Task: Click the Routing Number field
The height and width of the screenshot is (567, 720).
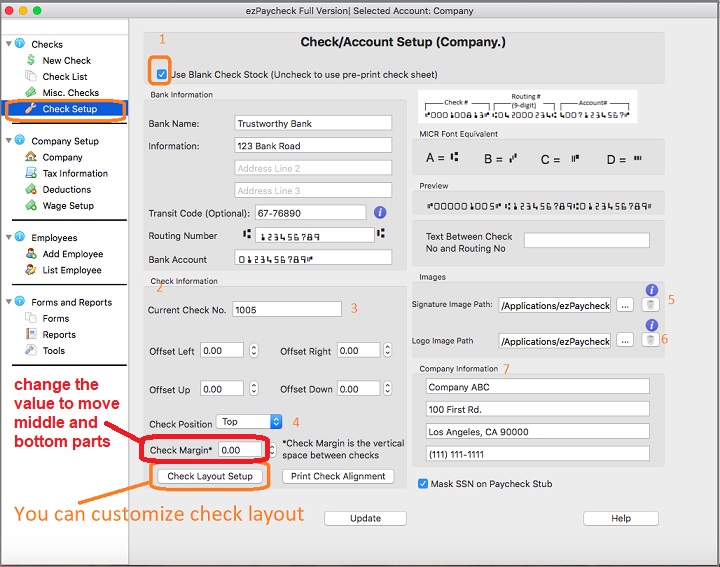Action: (315, 235)
